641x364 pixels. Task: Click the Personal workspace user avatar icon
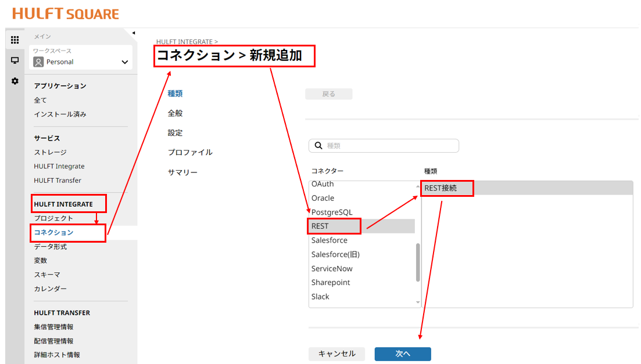tap(38, 62)
